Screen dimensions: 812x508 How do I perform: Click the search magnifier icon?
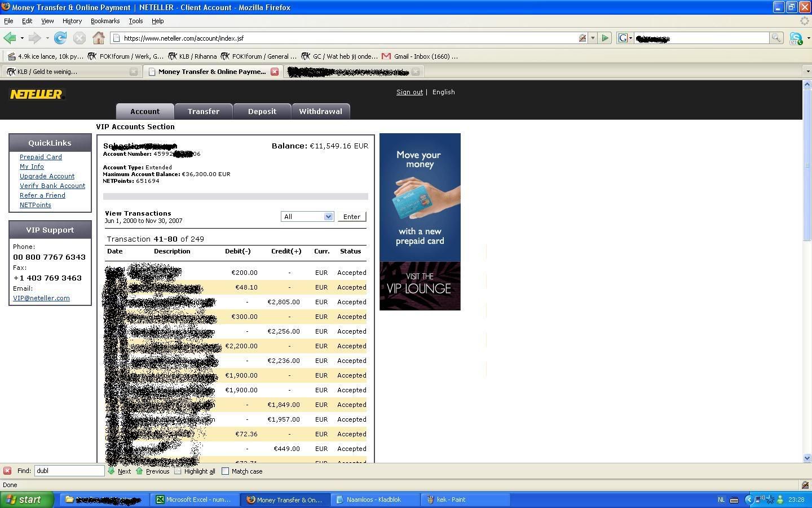(776, 38)
